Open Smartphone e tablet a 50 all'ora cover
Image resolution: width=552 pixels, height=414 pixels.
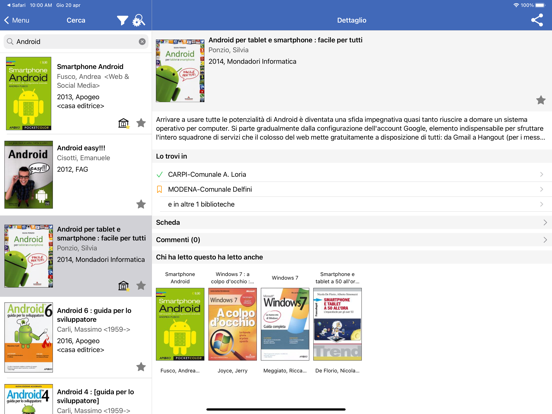coord(337,324)
